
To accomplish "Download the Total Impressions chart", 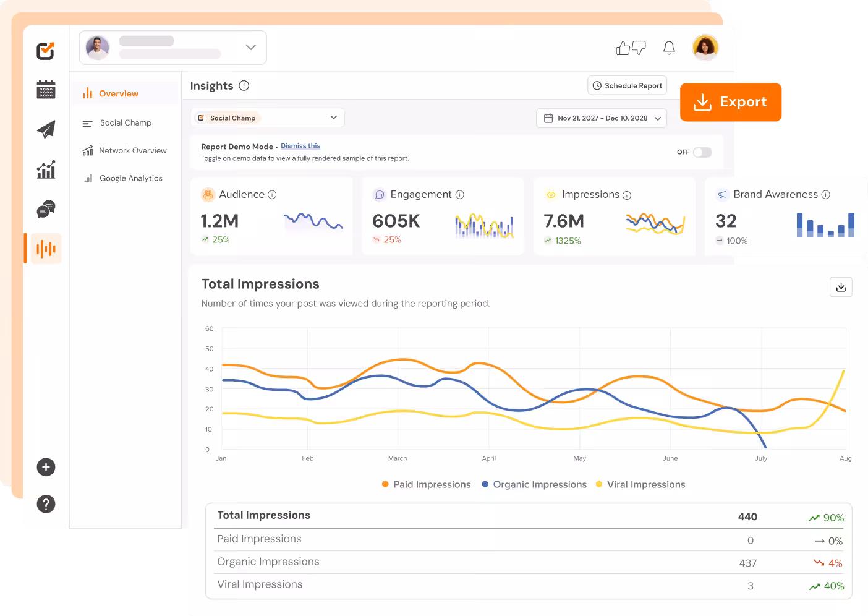I will click(x=841, y=287).
